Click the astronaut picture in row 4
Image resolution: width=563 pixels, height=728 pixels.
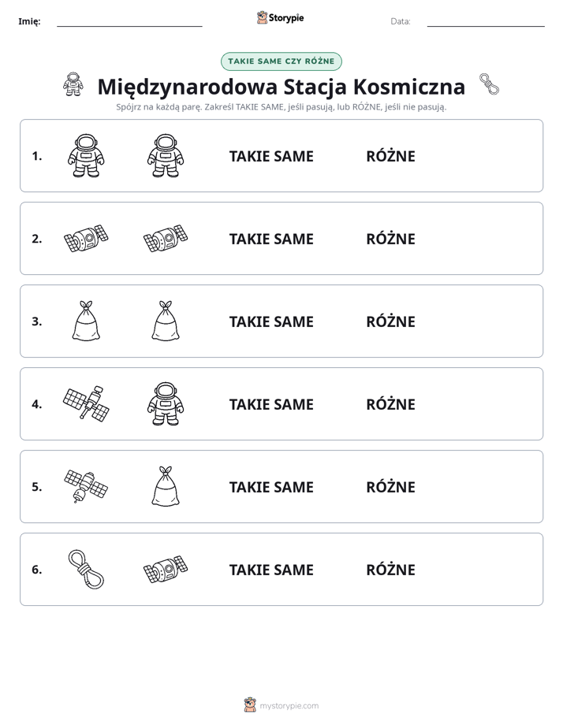point(166,403)
